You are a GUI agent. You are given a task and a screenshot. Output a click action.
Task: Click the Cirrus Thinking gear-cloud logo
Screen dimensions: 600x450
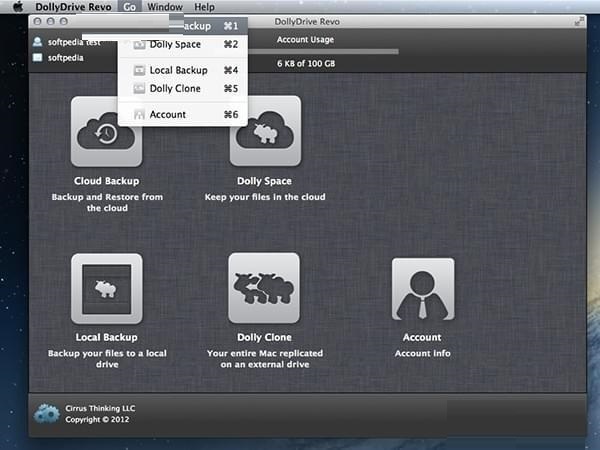coord(47,413)
